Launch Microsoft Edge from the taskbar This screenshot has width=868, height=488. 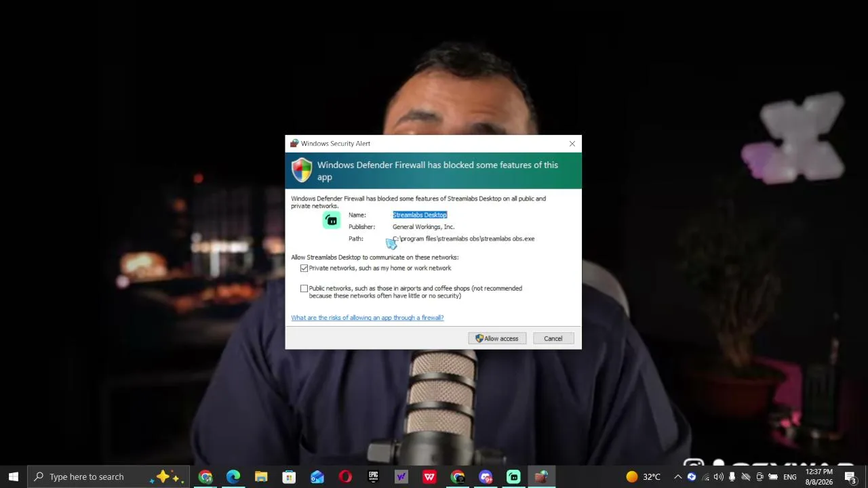point(233,476)
